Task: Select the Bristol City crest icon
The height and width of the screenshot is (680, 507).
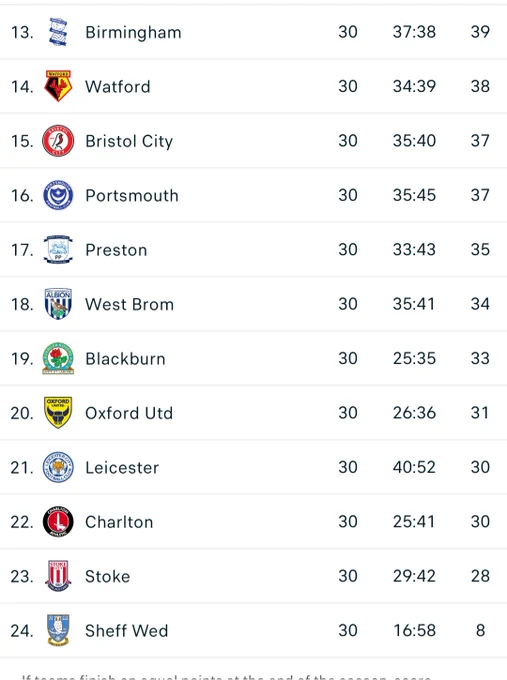Action: click(58, 141)
